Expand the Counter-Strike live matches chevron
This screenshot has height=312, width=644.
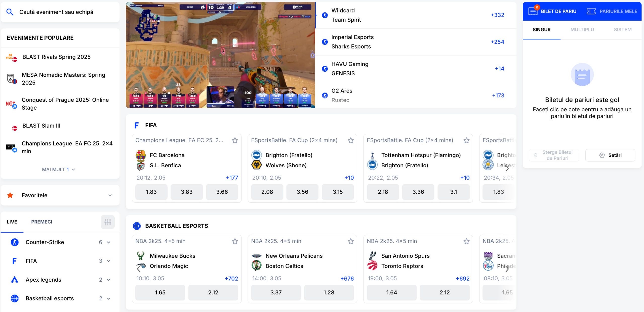click(x=108, y=242)
